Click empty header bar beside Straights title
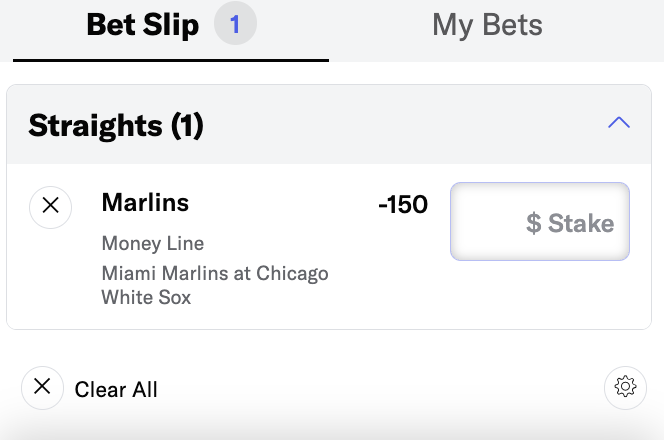 click(402, 124)
